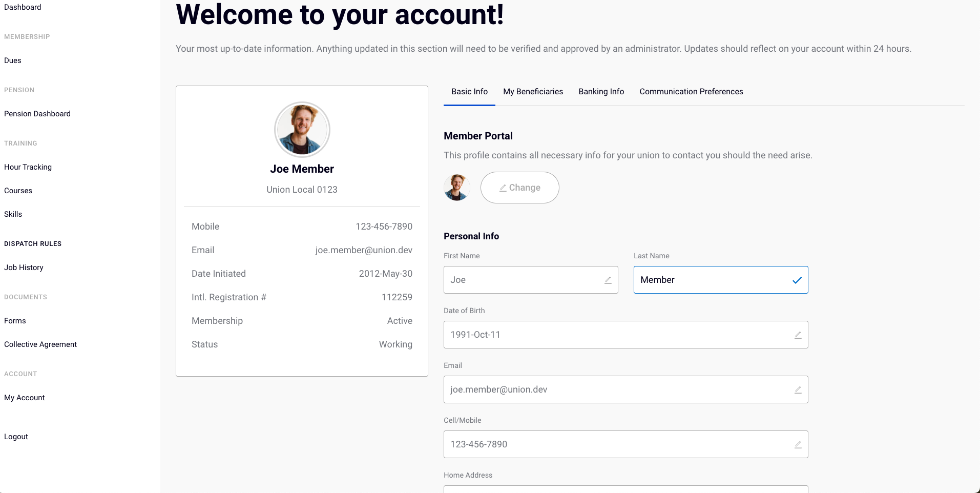The height and width of the screenshot is (493, 980).
Task: Go to Hour Tracking
Action: pyautogui.click(x=28, y=167)
